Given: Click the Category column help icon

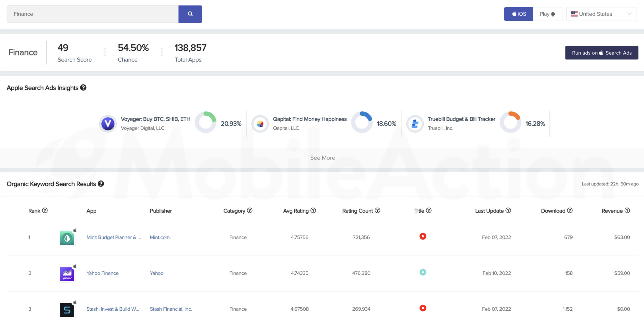Looking at the screenshot, I should pos(250,210).
